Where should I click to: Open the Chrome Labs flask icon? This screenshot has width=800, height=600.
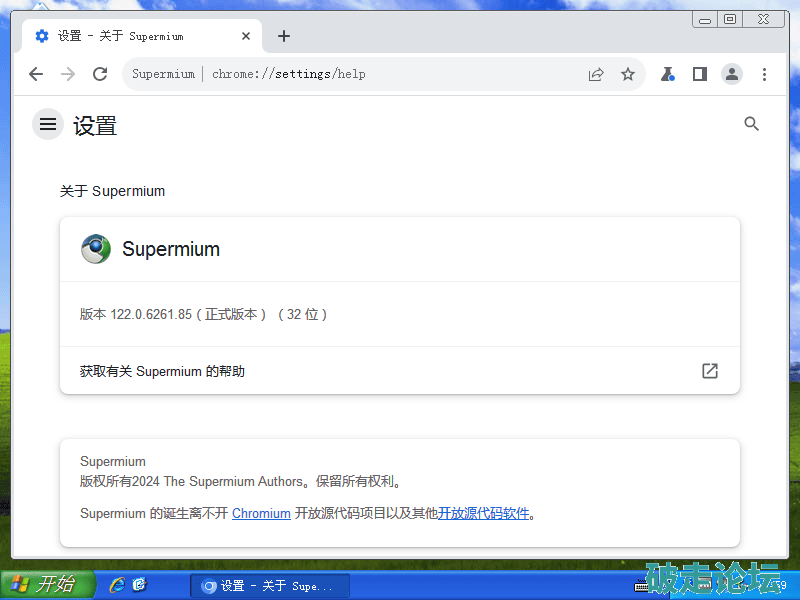(667, 74)
